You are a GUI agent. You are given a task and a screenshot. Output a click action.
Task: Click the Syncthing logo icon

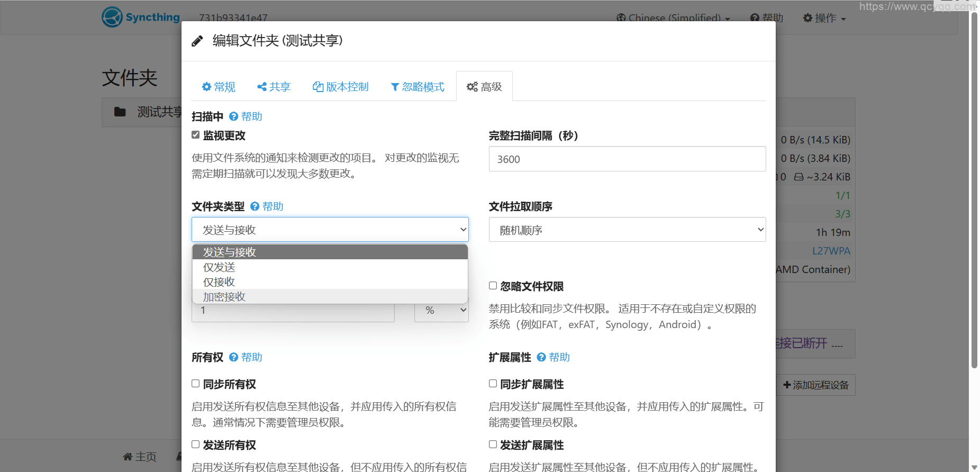[x=112, y=17]
